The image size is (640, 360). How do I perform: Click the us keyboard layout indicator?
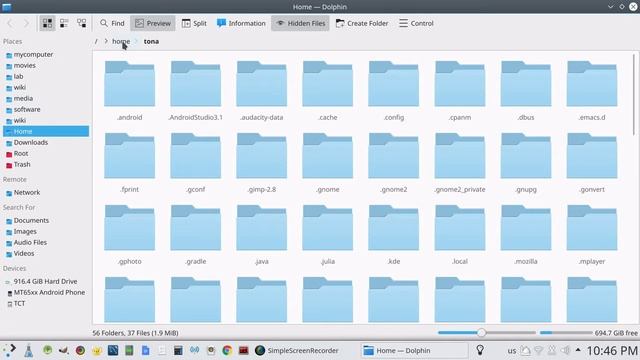pos(511,351)
